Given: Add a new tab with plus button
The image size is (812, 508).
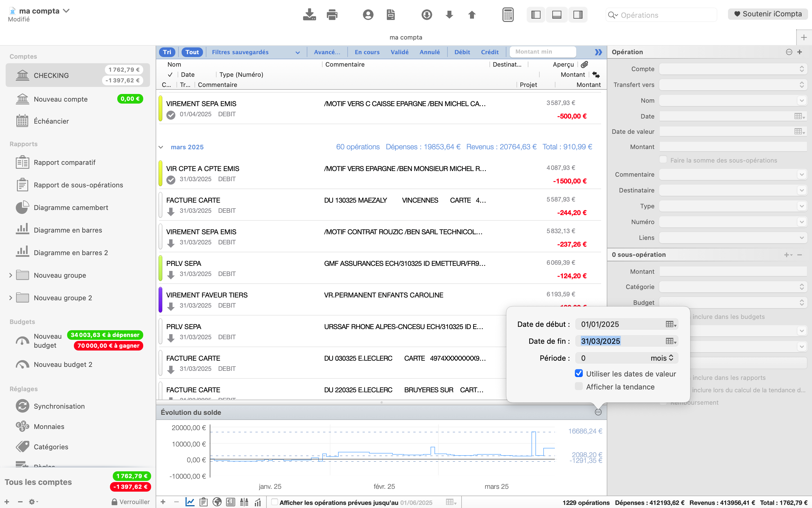Looking at the screenshot, I should (x=804, y=37).
